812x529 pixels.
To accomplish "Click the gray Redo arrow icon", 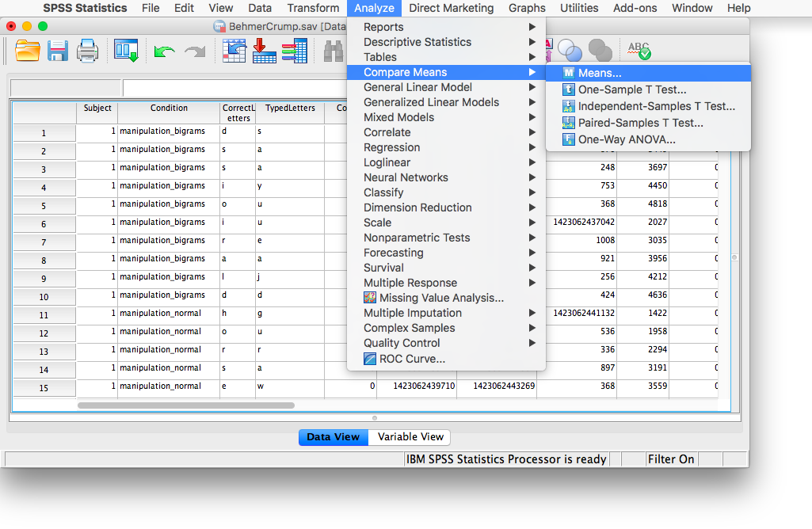I will pyautogui.click(x=195, y=51).
